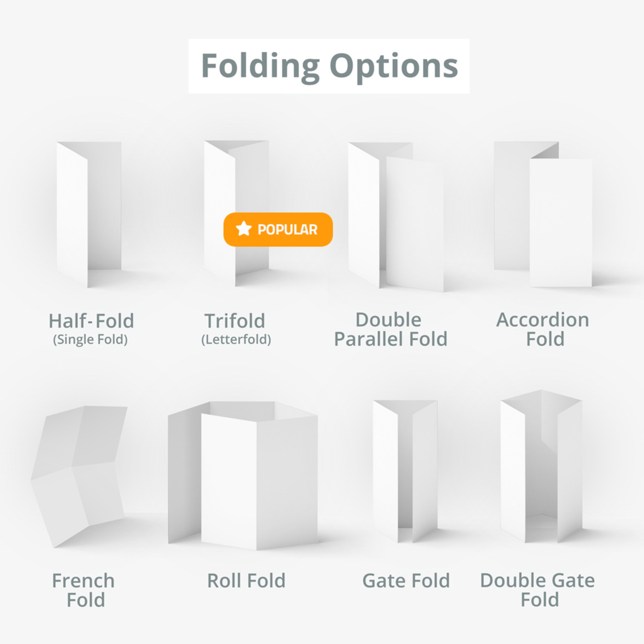Click the orange POPULAR badge text
Image resolution: width=644 pixels, height=644 pixels.
pos(287,230)
